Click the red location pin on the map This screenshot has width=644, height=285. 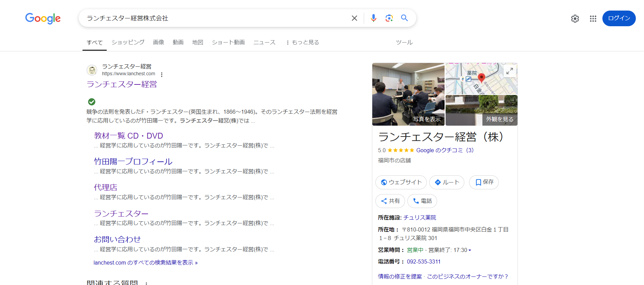click(481, 78)
